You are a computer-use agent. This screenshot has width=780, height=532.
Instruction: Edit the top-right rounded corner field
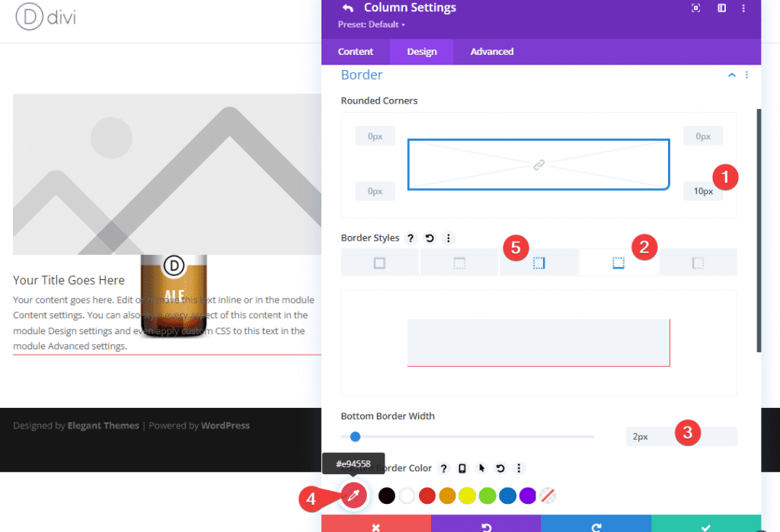coord(703,135)
